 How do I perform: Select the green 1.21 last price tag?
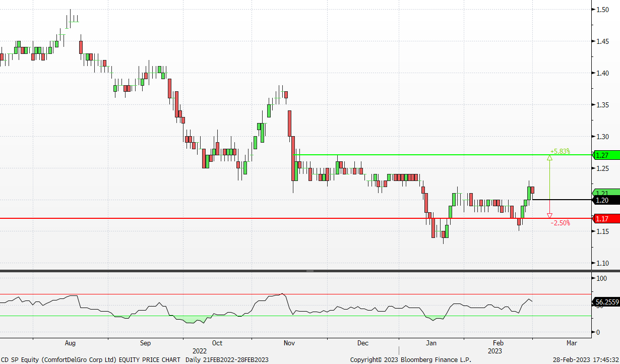click(x=605, y=193)
